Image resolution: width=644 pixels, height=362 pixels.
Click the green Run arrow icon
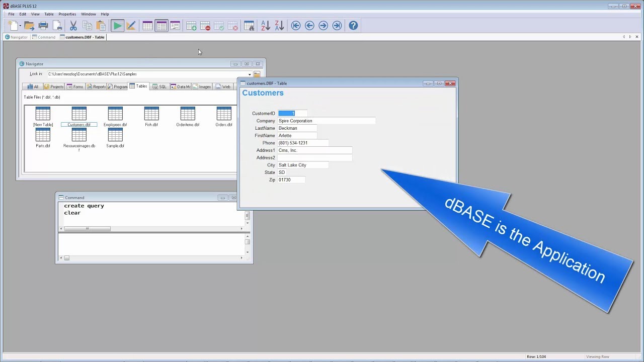point(117,26)
